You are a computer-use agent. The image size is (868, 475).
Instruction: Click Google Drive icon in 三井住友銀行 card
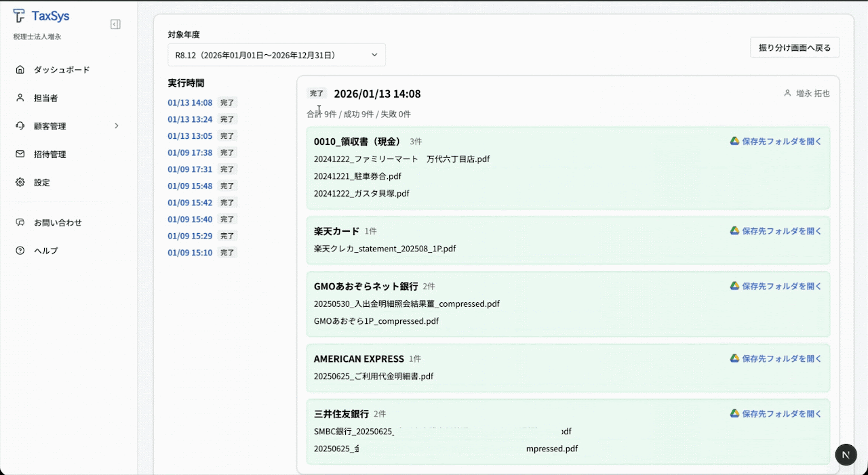(x=734, y=413)
